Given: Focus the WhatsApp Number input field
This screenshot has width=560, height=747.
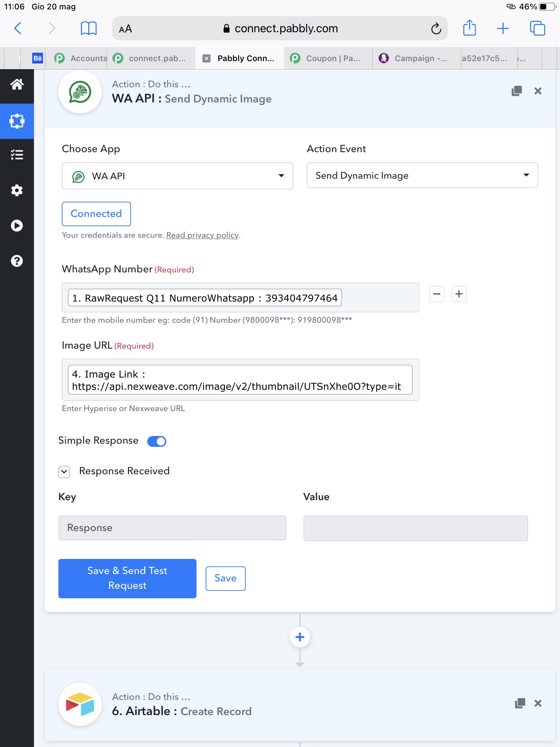Looking at the screenshot, I should pos(240,298).
